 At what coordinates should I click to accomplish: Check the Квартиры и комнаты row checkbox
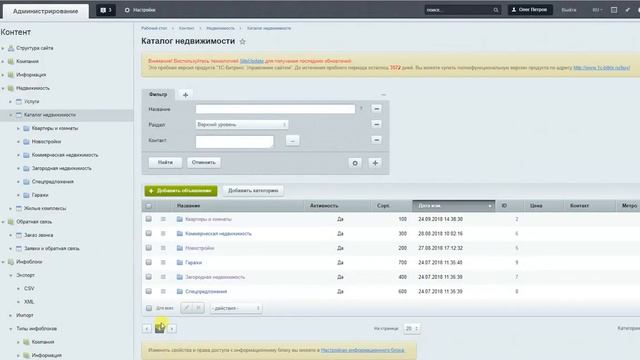(149, 219)
